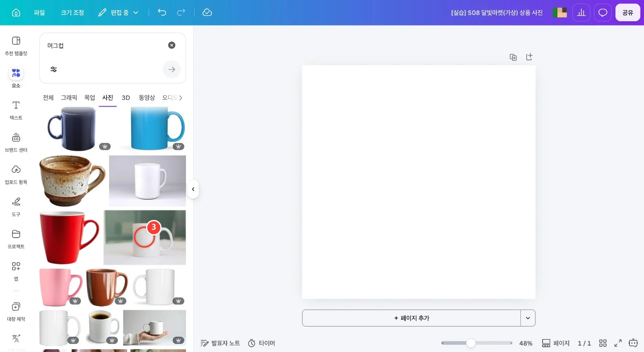
Task: Switch to the 3D tab
Action: (x=126, y=97)
